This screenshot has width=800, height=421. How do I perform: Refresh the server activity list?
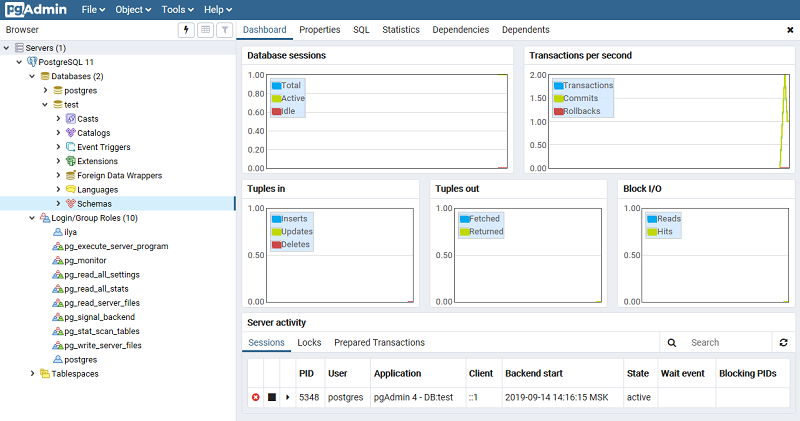[x=784, y=342]
